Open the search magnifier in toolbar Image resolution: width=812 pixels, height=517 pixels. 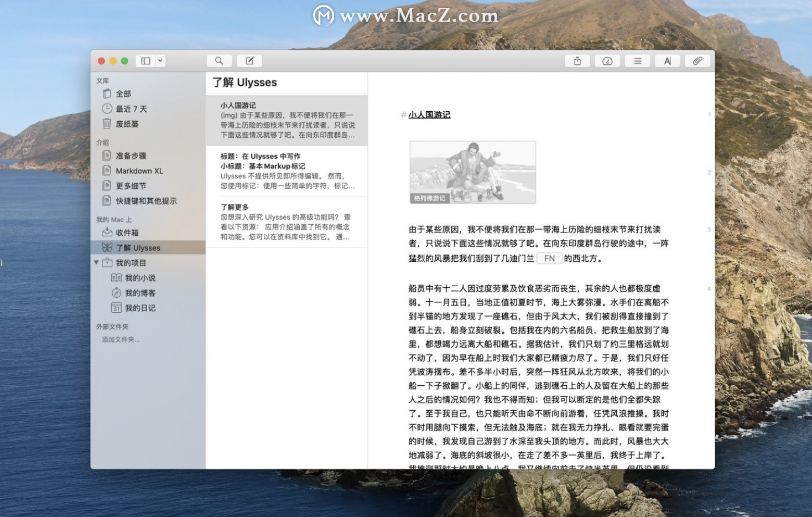tap(219, 61)
